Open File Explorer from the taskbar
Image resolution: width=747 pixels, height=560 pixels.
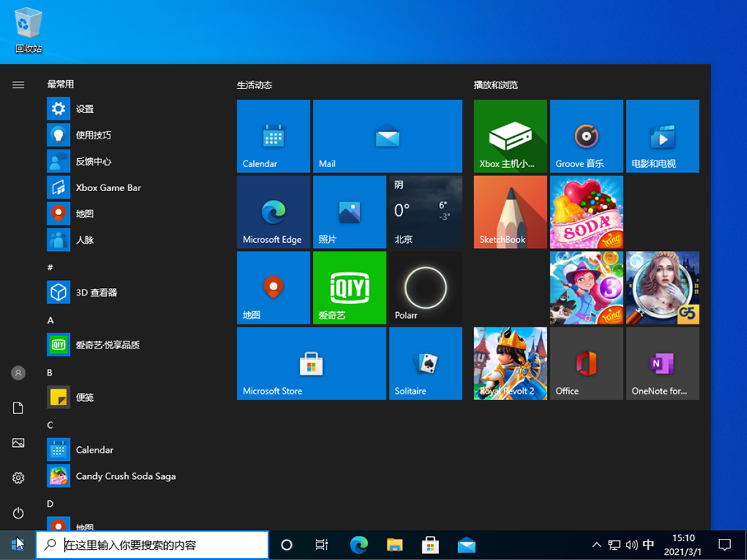[x=395, y=545]
